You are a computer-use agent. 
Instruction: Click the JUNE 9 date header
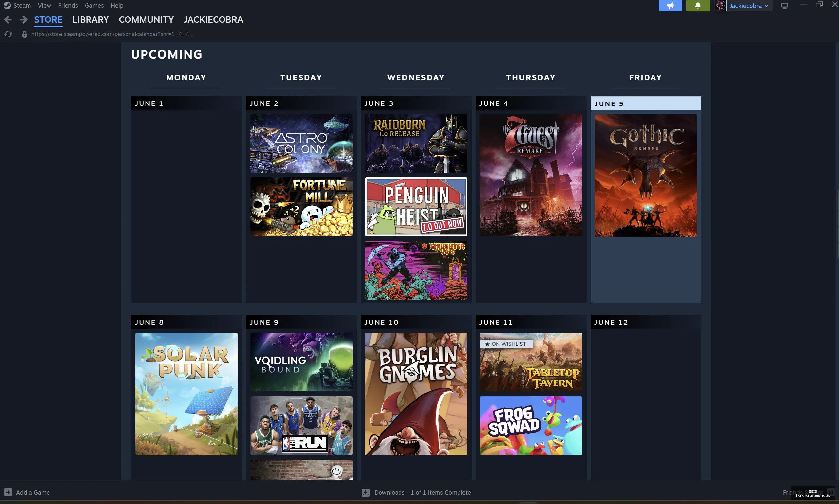(x=302, y=322)
